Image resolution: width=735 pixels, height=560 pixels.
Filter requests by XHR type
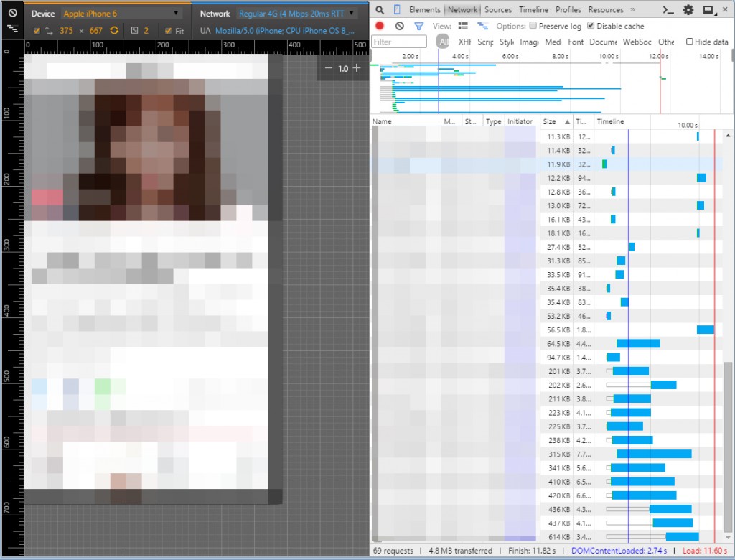(464, 42)
